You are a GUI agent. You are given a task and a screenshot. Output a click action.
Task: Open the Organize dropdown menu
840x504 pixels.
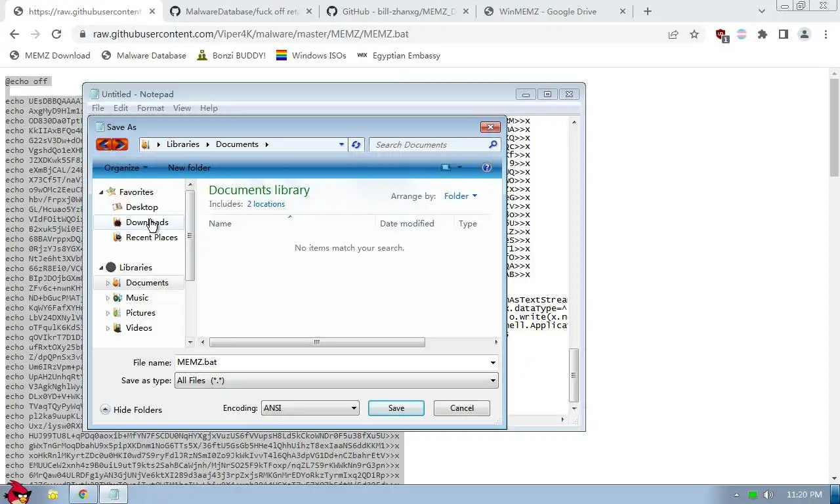[x=126, y=167]
